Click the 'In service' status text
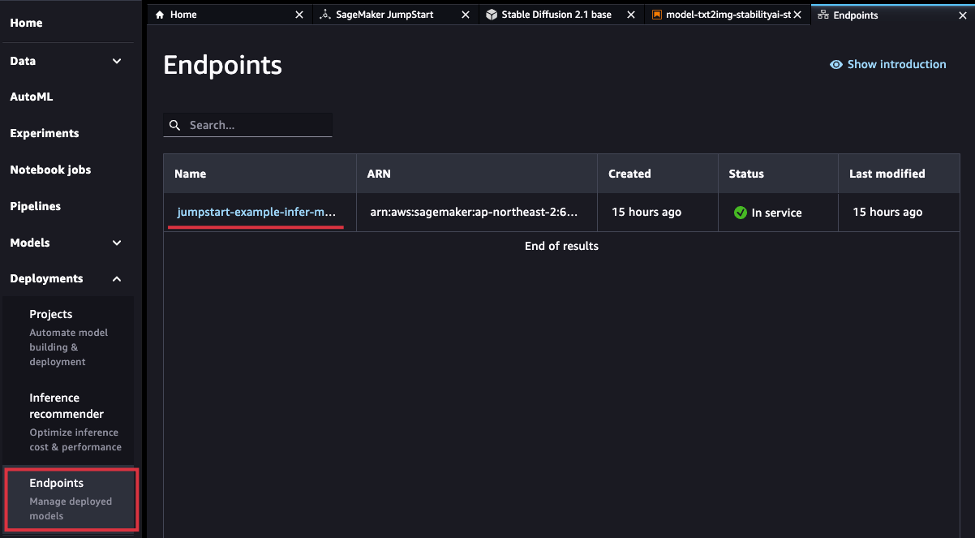Image resolution: width=977 pixels, height=539 pixels. [x=776, y=212]
